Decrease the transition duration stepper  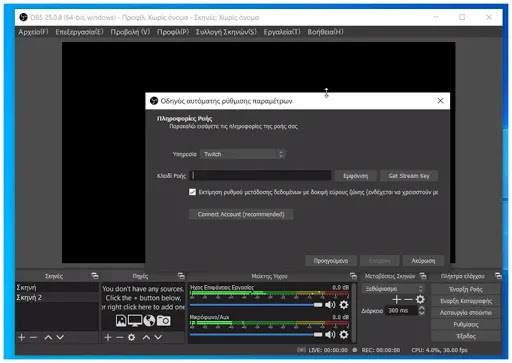(422, 313)
